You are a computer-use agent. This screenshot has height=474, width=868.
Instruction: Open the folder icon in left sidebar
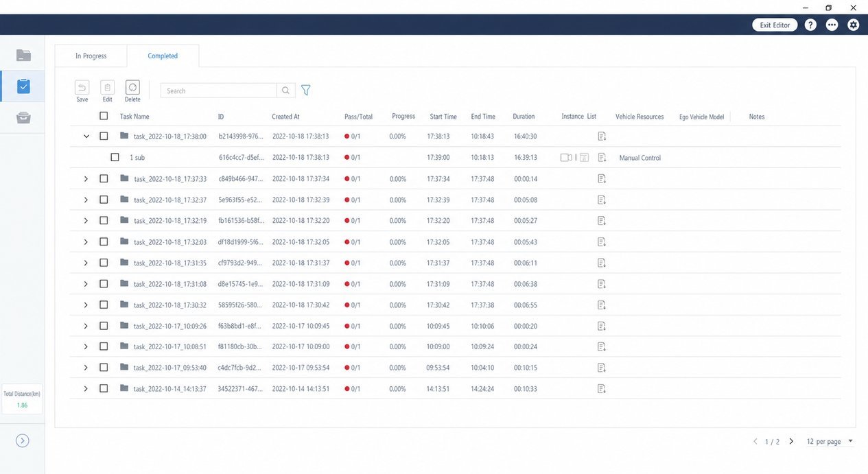coord(23,55)
